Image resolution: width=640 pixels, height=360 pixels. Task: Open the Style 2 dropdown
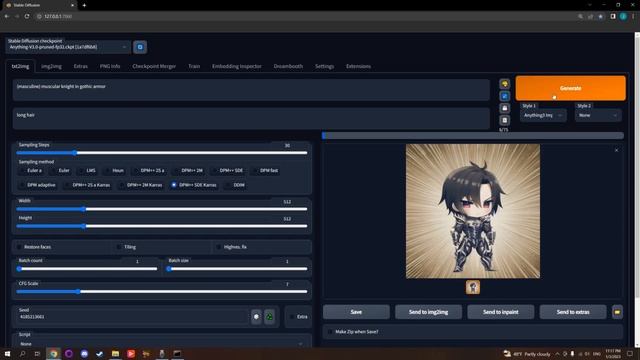point(598,116)
